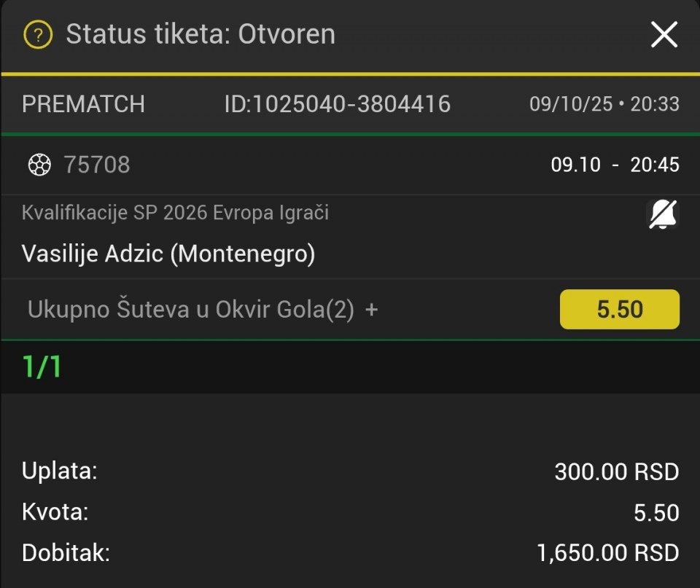This screenshot has height=588, width=700.
Task: Click the yellow question mark help icon
Action: coord(38,34)
